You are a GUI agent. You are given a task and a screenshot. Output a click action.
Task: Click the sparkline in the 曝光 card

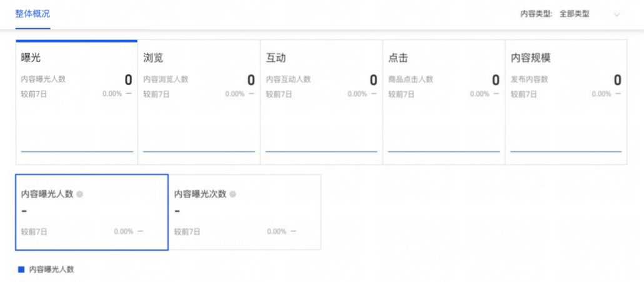[77, 151]
